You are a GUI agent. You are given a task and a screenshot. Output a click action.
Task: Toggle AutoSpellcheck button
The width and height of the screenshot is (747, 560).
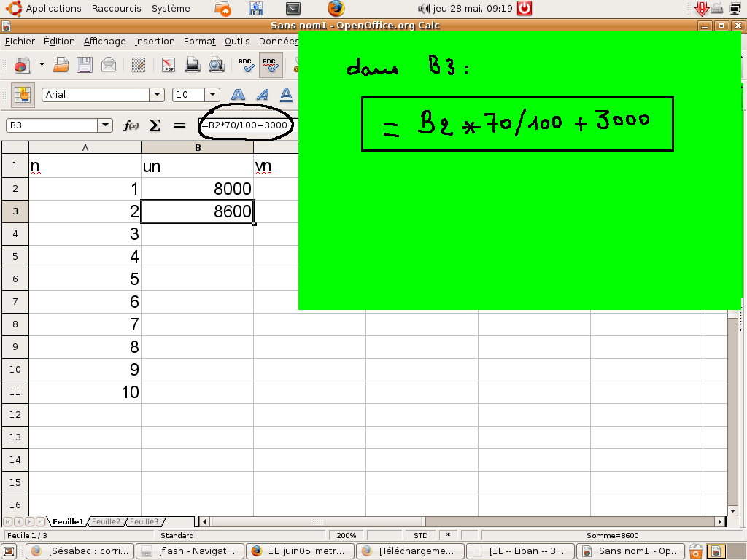[x=271, y=66]
